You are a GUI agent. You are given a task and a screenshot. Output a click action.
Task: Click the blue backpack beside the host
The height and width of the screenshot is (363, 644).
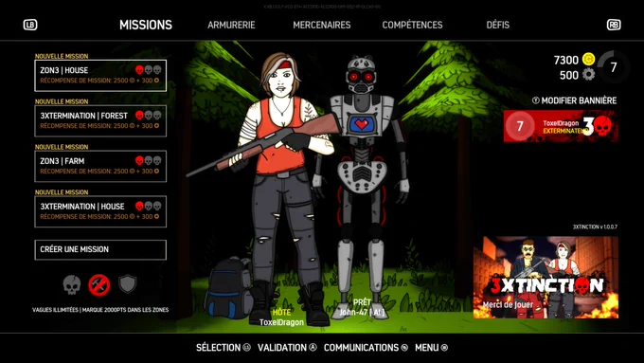pyautogui.click(x=228, y=288)
